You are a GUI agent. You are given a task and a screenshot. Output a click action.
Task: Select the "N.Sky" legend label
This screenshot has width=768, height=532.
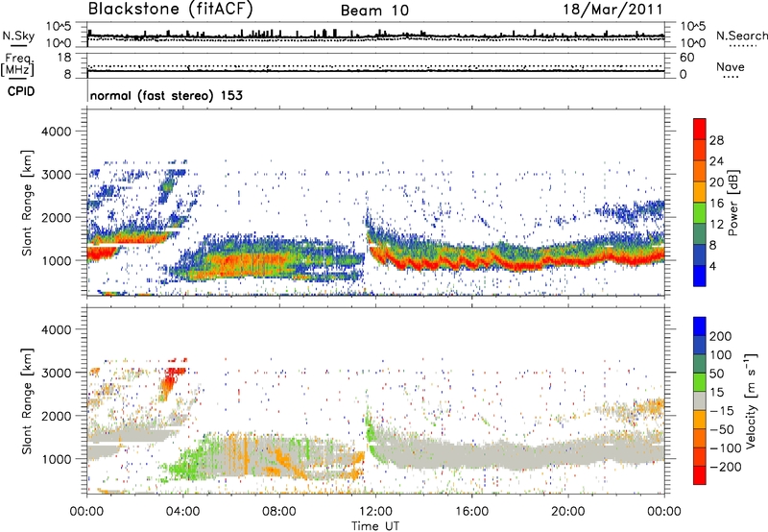click(18, 36)
